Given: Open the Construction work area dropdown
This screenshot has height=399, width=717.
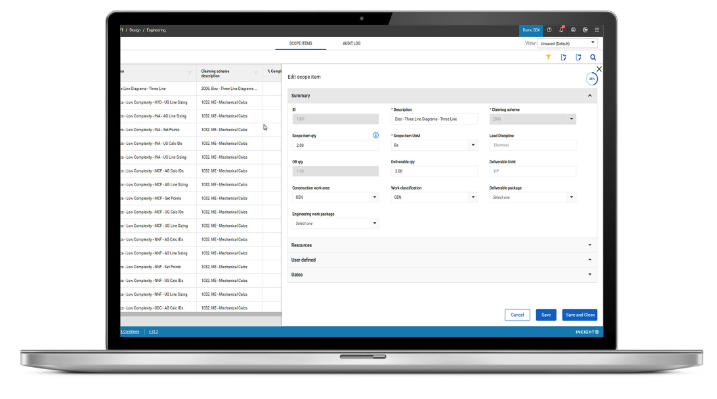Looking at the screenshot, I should (335, 197).
